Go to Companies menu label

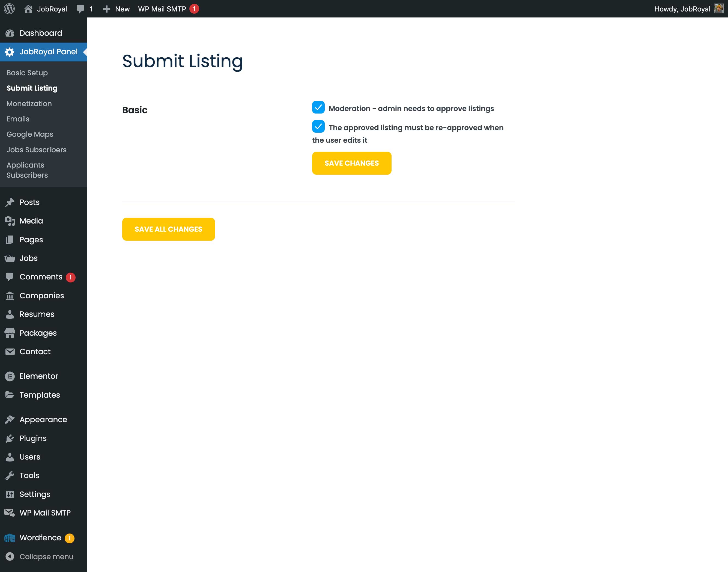tap(41, 296)
